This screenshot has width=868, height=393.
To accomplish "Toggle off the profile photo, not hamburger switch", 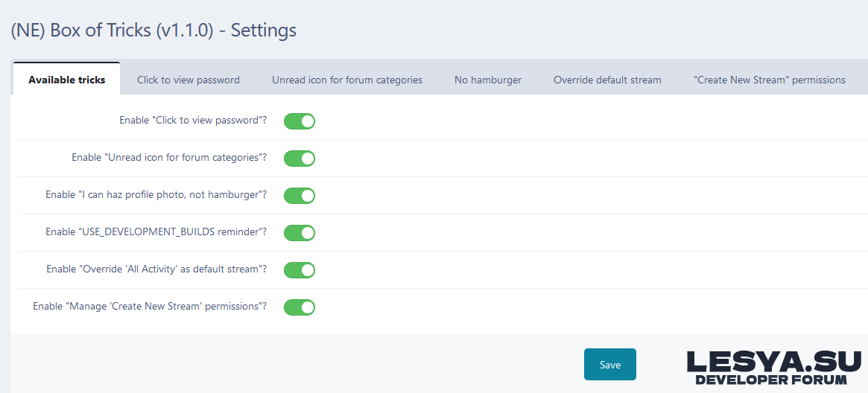I will [x=300, y=196].
